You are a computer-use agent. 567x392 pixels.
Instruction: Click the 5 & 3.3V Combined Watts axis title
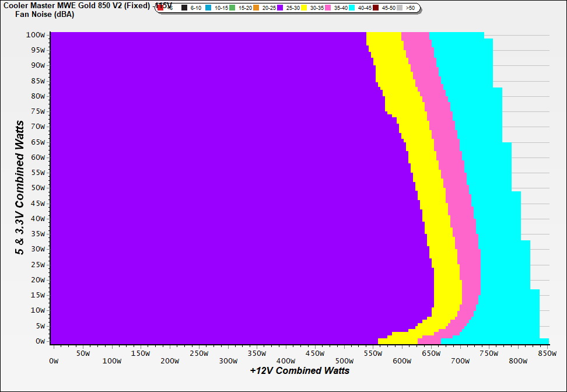click(x=20, y=188)
